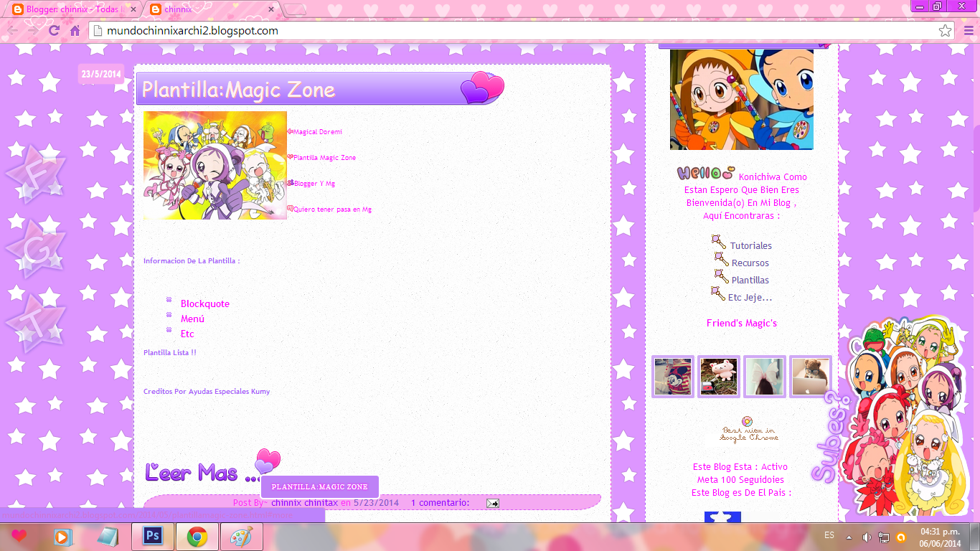The width and height of the screenshot is (980, 551).
Task: Open the third follower thumbnail with white bow
Action: [x=765, y=377]
